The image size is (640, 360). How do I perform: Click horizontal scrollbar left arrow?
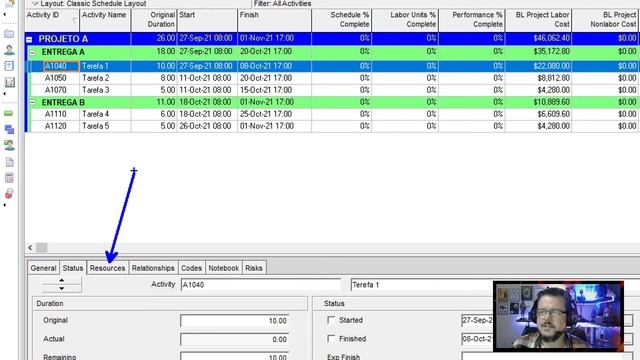point(30,247)
